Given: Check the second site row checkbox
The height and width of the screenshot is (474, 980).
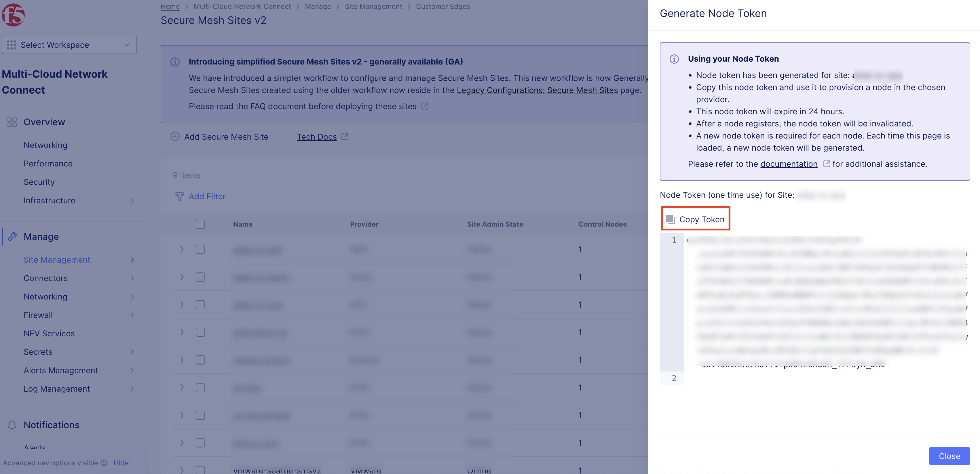Looking at the screenshot, I should tap(200, 277).
